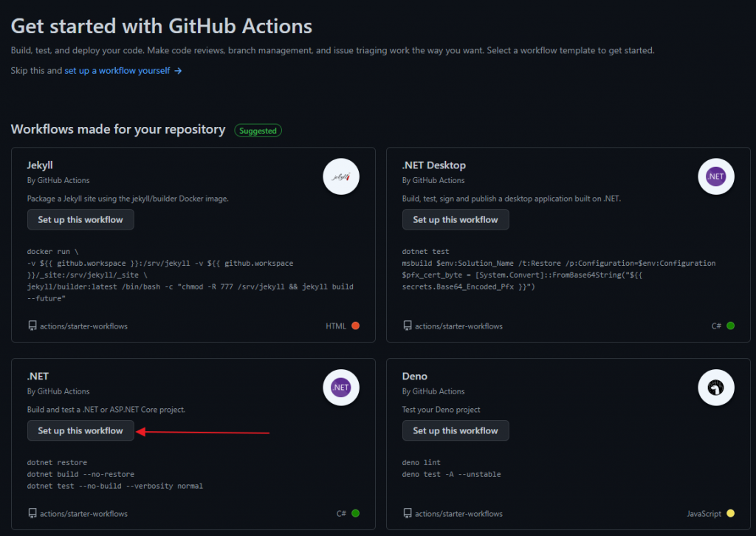Click 'dotnet build --no-restore' code line
The height and width of the screenshot is (536, 756).
[80, 474]
